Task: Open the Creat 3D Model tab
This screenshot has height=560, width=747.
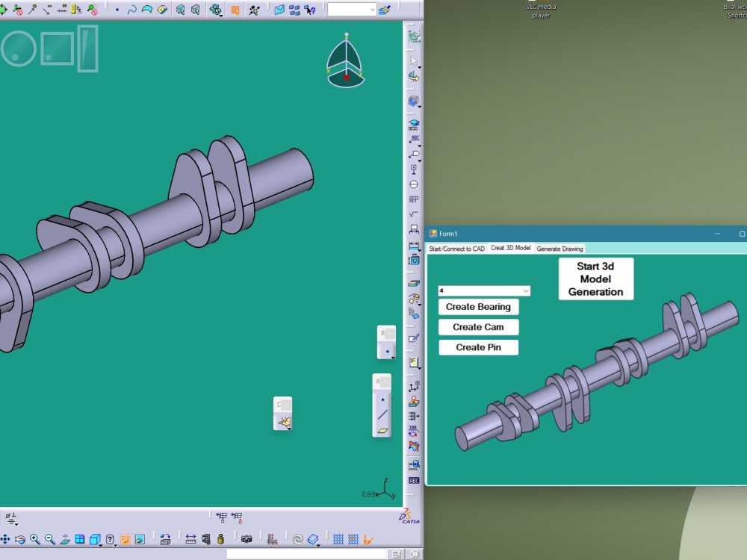Action: pos(511,248)
